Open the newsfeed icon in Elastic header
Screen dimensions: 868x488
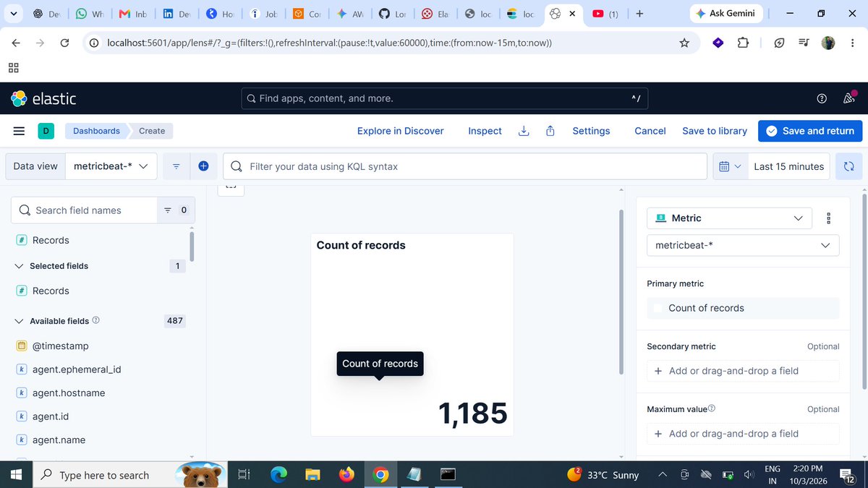pyautogui.click(x=850, y=98)
